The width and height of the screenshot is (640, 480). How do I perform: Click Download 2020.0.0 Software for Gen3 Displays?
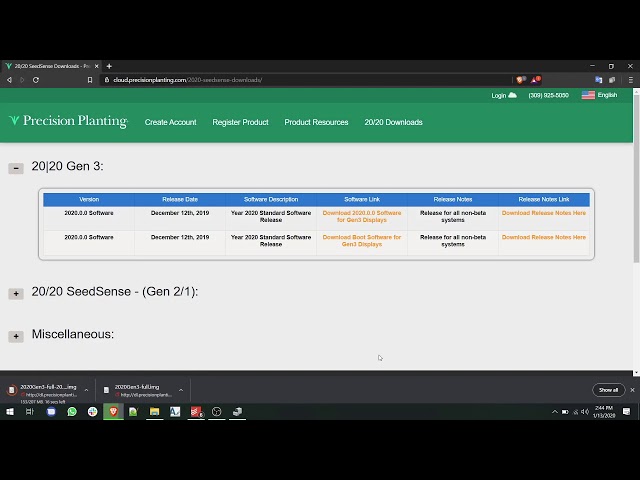coord(361,216)
